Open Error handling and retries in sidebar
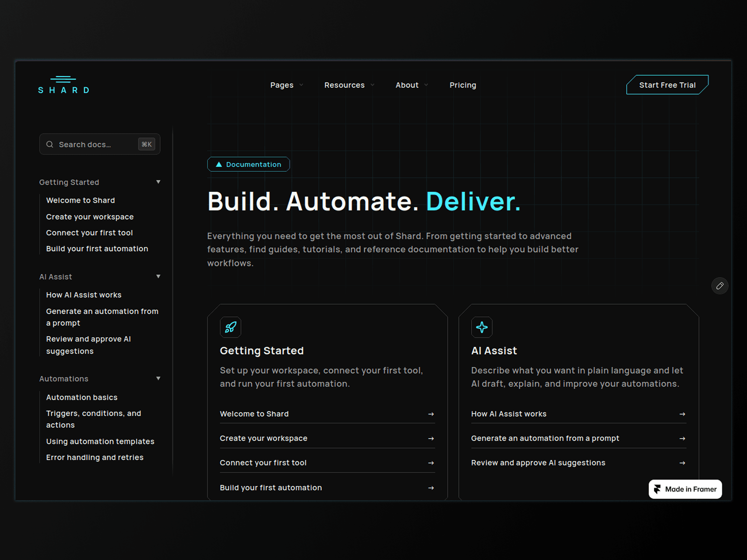Screen dimensions: 747x560 coord(95,457)
